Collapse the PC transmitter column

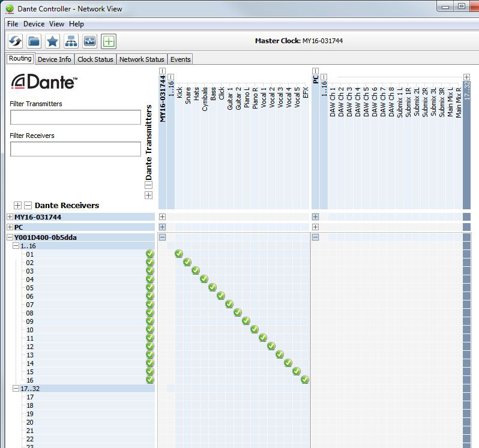pyautogui.click(x=316, y=71)
